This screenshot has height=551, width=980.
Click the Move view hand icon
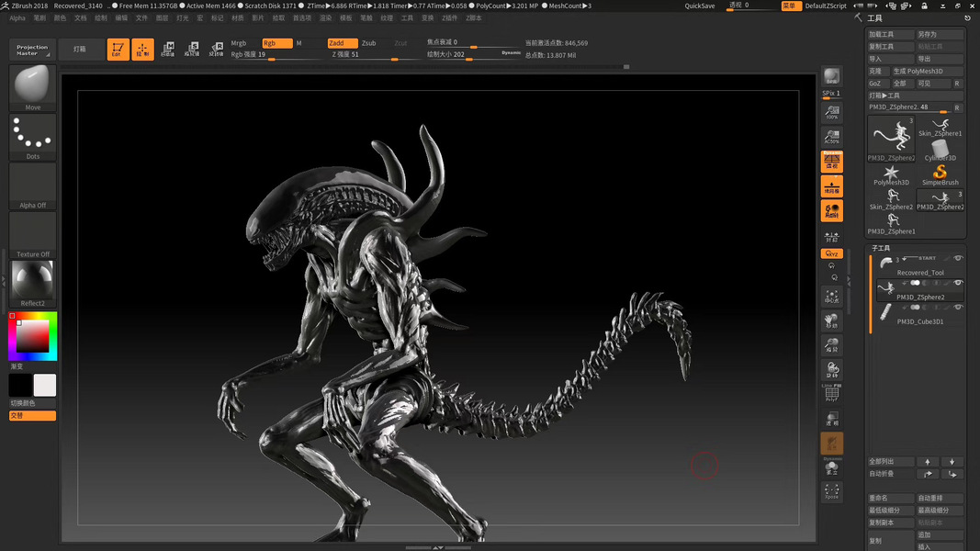point(831,321)
